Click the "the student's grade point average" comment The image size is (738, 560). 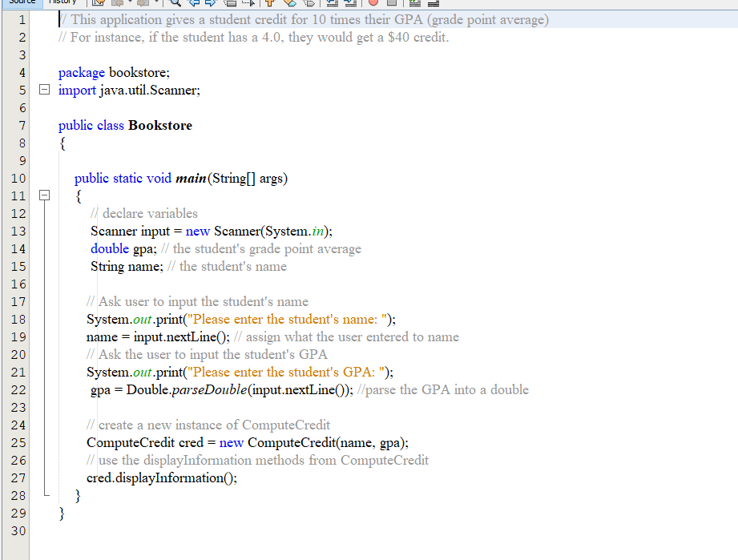click(x=261, y=249)
